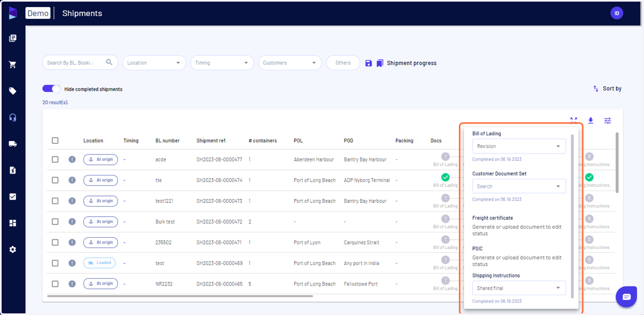Screen dimensions: 644x315
Task: Open the headset support sidebar icon
Action: (13, 118)
